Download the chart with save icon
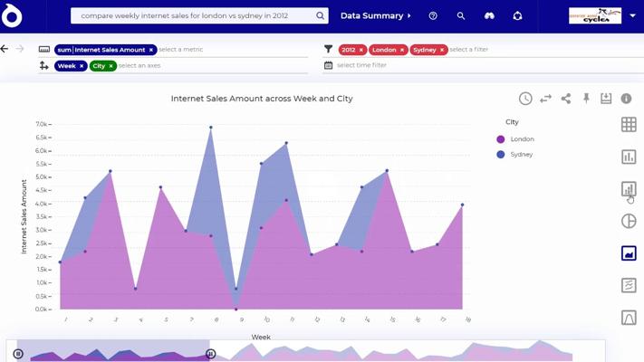This screenshot has height=362, width=644. pos(606,98)
